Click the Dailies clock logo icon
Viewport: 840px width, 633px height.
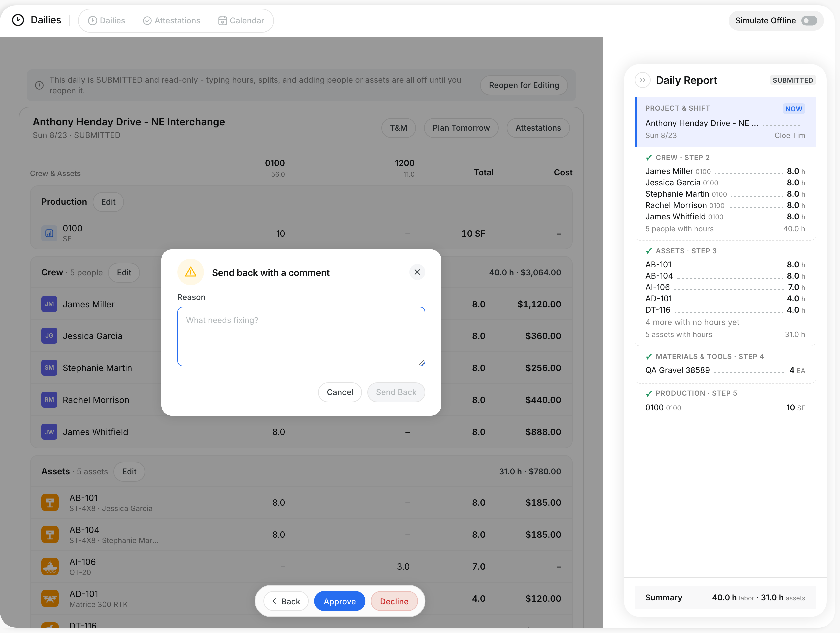coord(18,20)
